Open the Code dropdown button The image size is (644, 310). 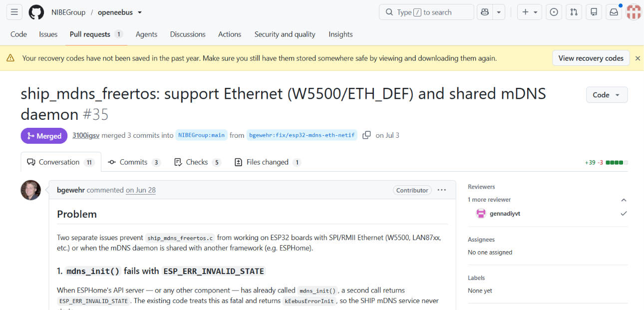coord(607,95)
